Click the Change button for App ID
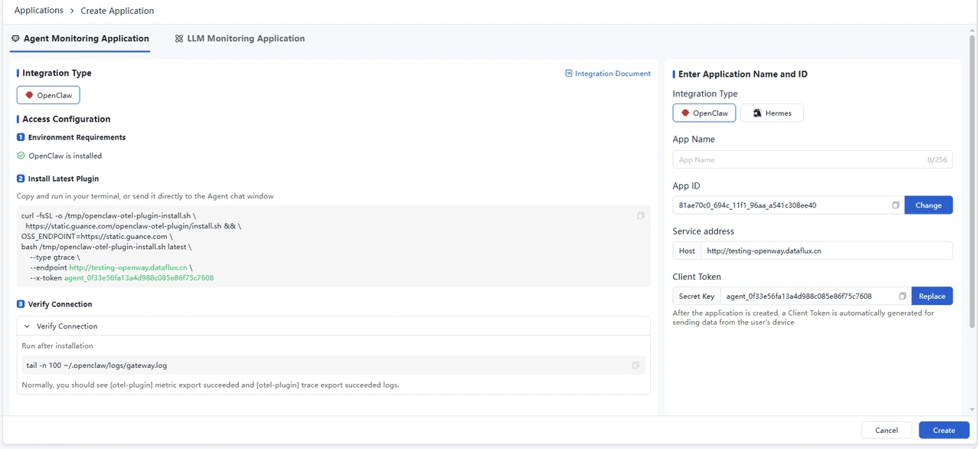This screenshot has height=449, width=980. 929,205
